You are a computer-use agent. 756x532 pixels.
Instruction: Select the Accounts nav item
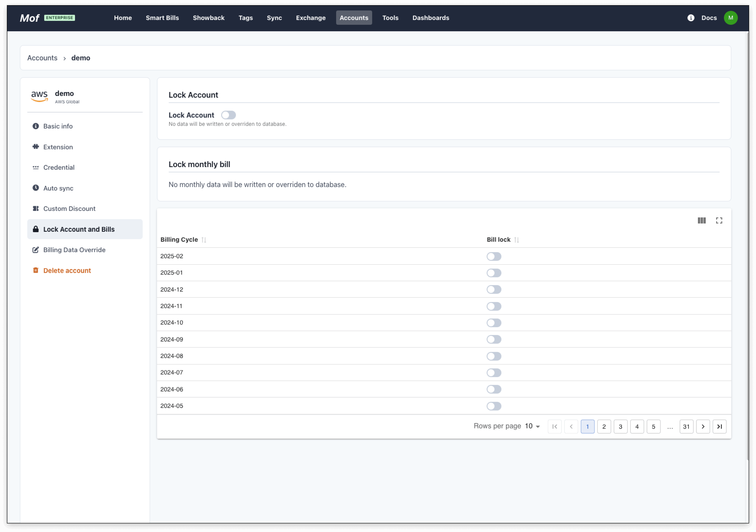354,18
